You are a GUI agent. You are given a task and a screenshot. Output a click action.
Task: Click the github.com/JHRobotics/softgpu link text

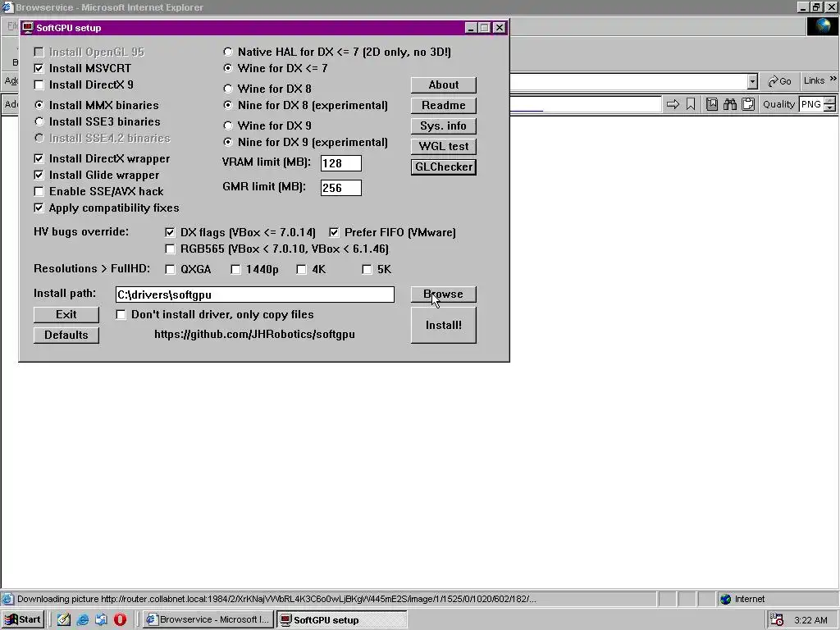point(254,335)
